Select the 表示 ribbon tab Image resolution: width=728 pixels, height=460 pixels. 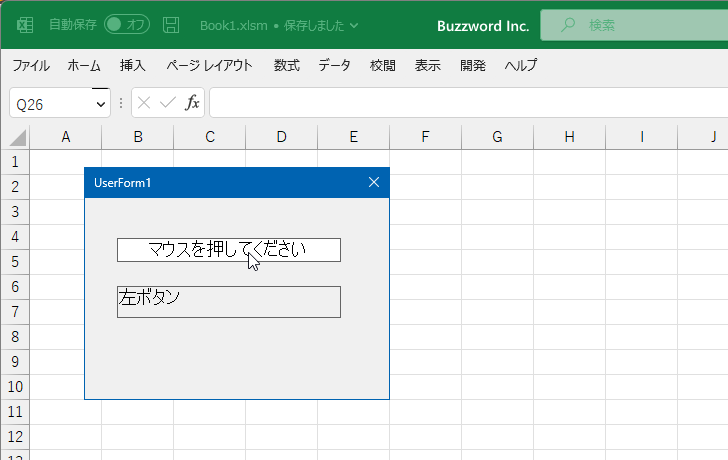pyautogui.click(x=428, y=65)
